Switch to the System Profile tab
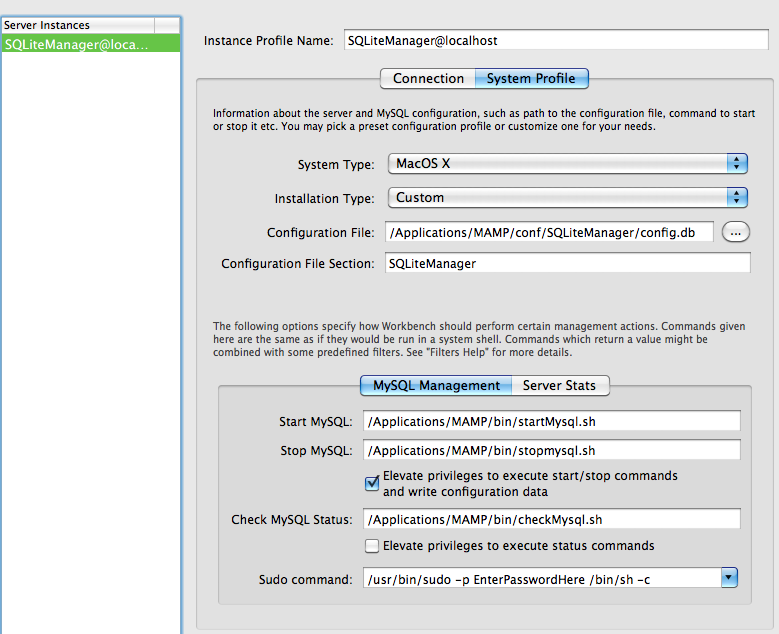Screen dimensions: 779x634 [531, 79]
